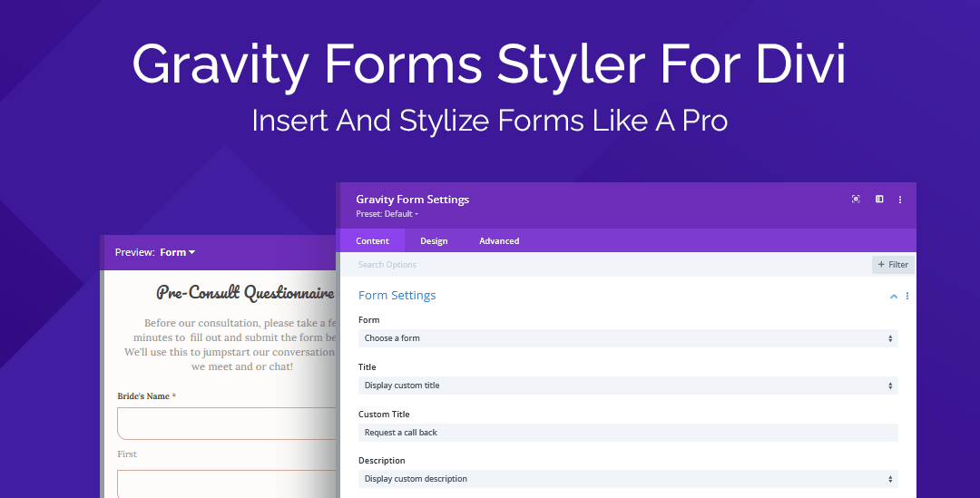Viewport: 980px width, 498px height.
Task: Collapse the Form Settings section chevron
Action: pos(894,297)
